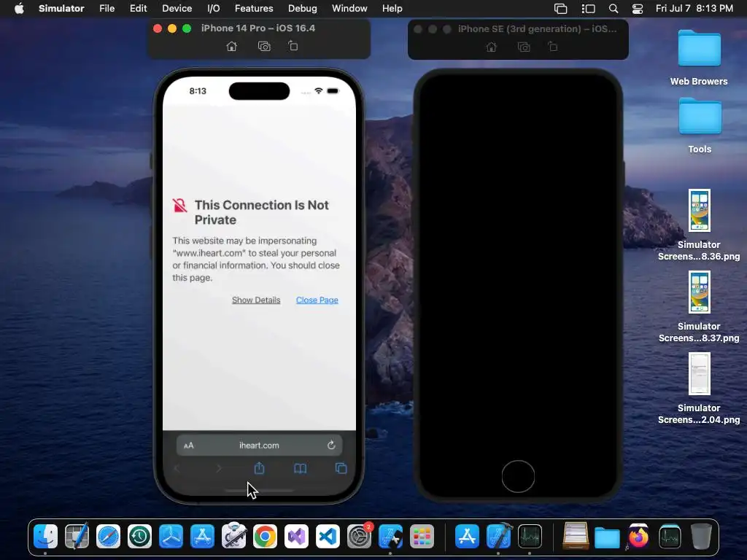Click the date and time in menu bar
The height and width of the screenshot is (560, 747).
coord(694,9)
